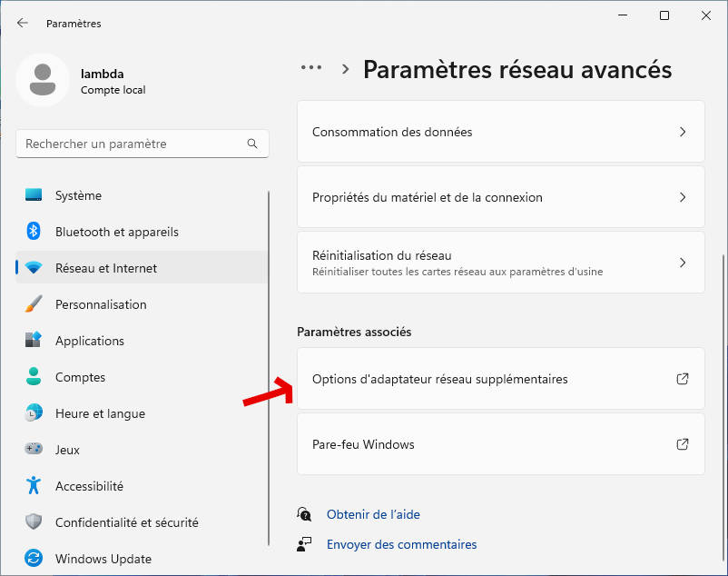
Task: Open the Jeux controller icon
Action: 34,450
